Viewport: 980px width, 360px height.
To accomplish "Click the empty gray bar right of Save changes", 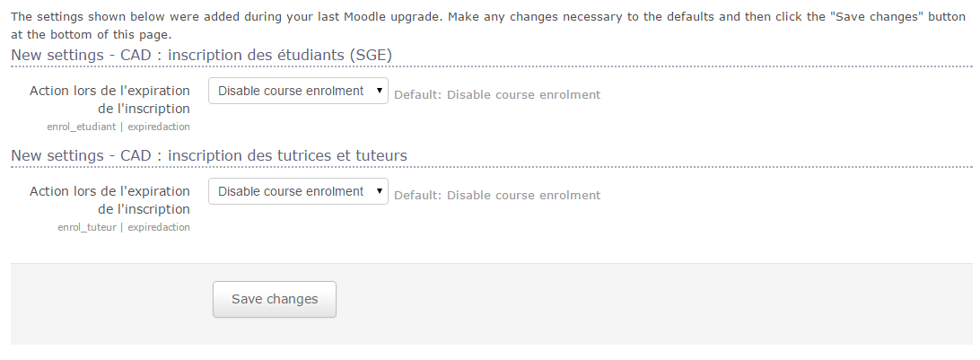I will coord(628,303).
